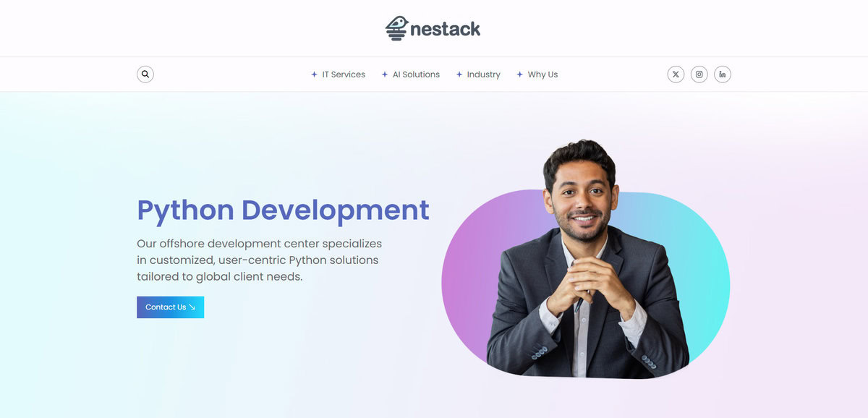Expand the AI Solutions dropdown

(x=416, y=74)
